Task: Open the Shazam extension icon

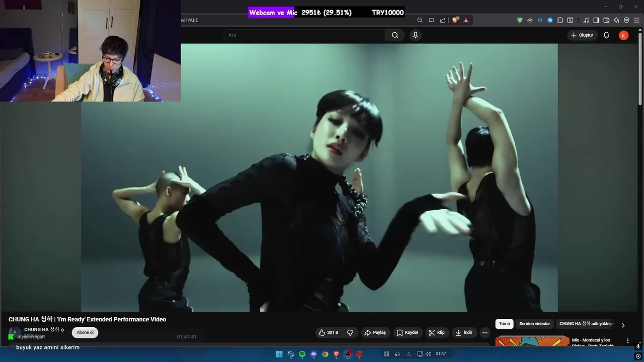Action: tap(550, 20)
